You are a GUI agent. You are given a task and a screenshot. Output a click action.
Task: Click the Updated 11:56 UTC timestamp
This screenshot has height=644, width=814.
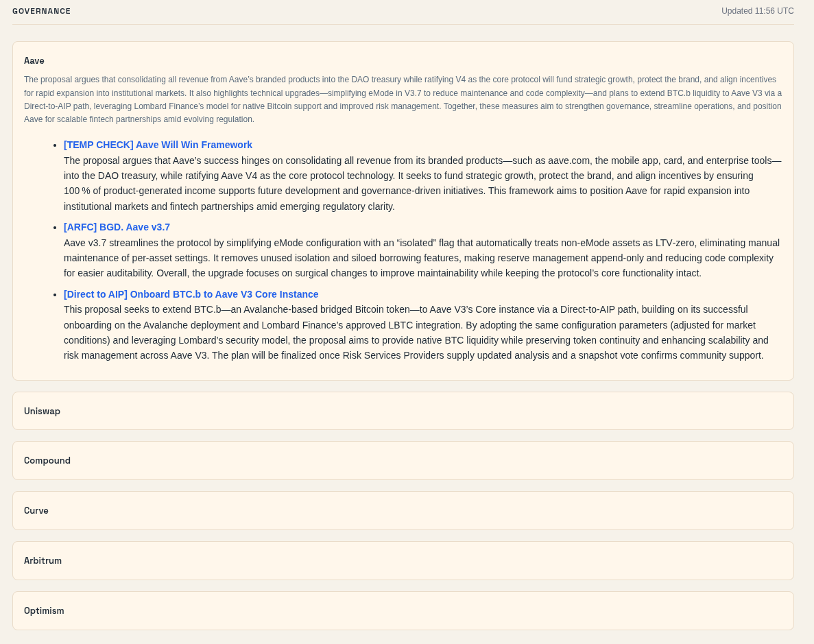pos(757,11)
